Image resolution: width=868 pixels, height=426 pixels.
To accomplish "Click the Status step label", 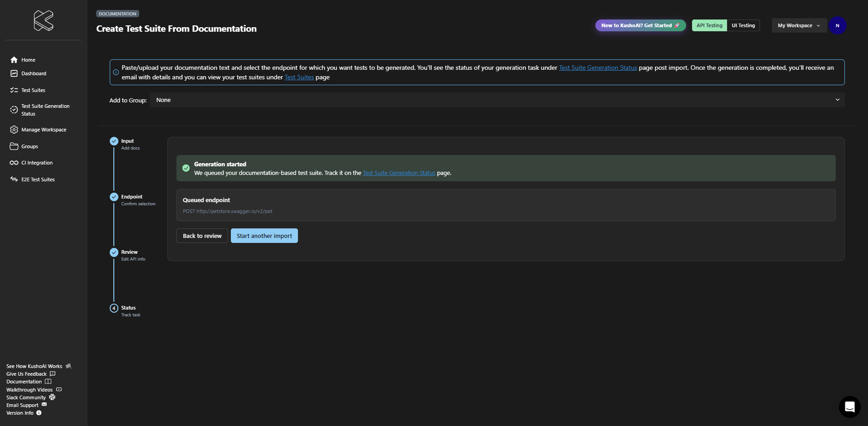I will pyautogui.click(x=128, y=308).
